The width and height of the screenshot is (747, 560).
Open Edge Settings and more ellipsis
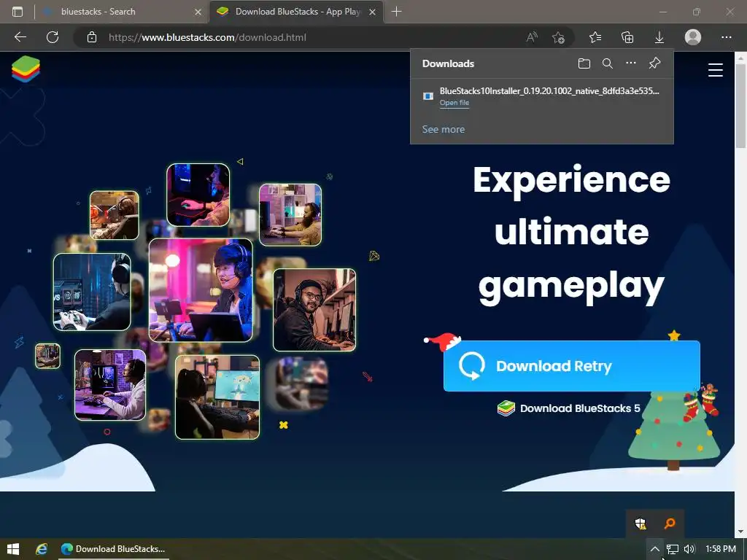click(726, 37)
